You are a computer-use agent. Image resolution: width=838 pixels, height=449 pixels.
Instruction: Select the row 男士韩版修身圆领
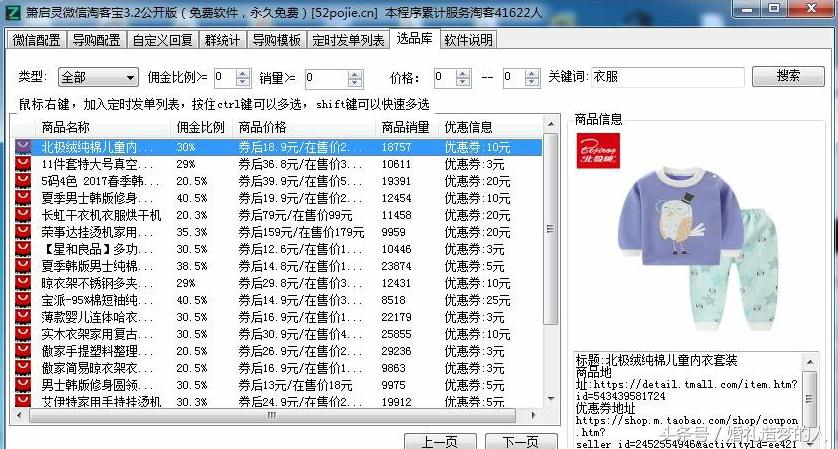[278, 385]
